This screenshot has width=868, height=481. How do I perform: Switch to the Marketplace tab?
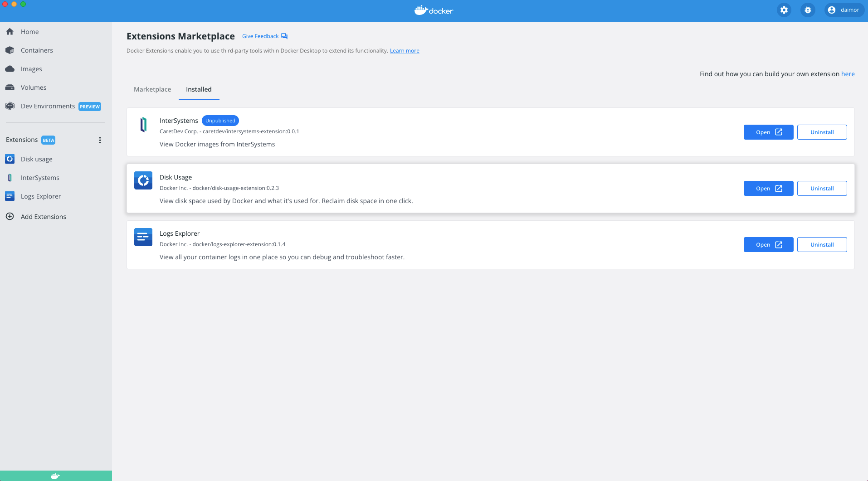[x=152, y=89]
